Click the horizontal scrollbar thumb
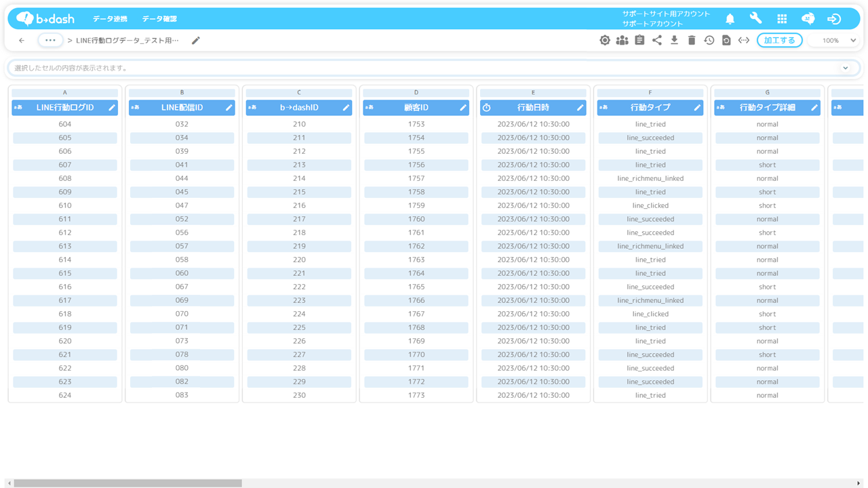The image size is (868, 488). [127, 483]
